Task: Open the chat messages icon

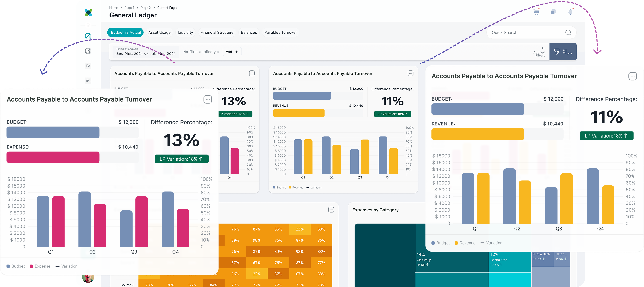Action: coord(553,12)
